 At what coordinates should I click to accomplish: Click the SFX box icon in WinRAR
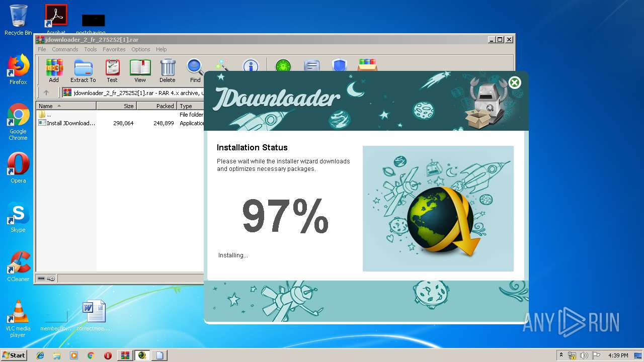pos(368,65)
